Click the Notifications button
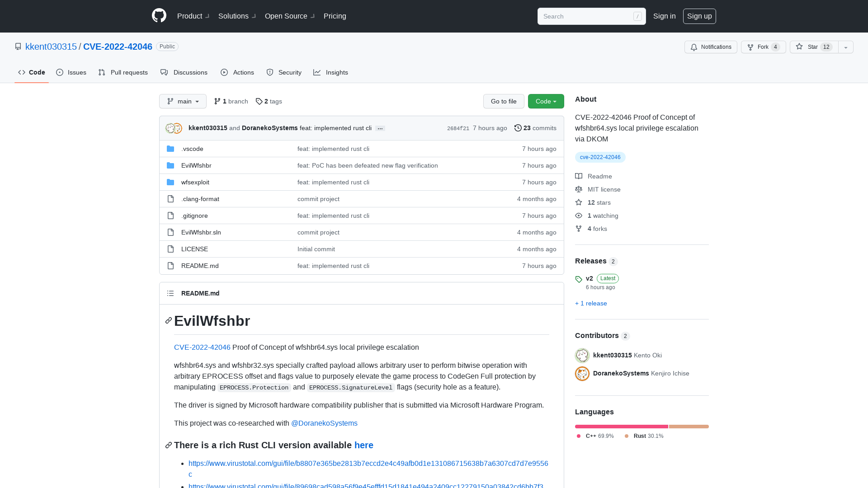 pyautogui.click(x=711, y=47)
